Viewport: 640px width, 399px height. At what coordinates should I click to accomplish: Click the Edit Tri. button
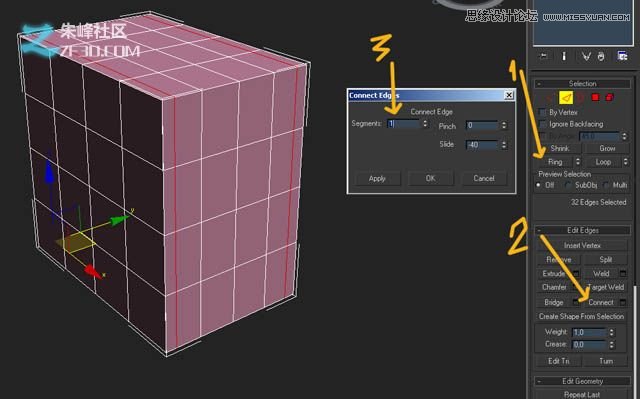tap(558, 361)
